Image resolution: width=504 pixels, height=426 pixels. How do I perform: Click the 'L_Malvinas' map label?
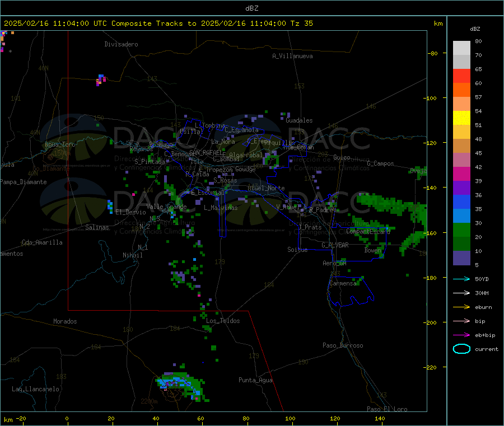pos(221,208)
